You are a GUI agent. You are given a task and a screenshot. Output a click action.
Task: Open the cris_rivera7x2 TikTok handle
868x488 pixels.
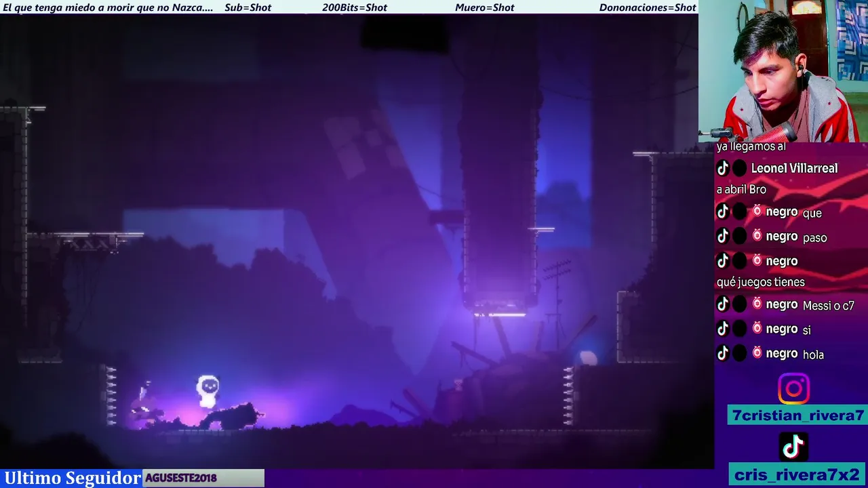point(797,474)
